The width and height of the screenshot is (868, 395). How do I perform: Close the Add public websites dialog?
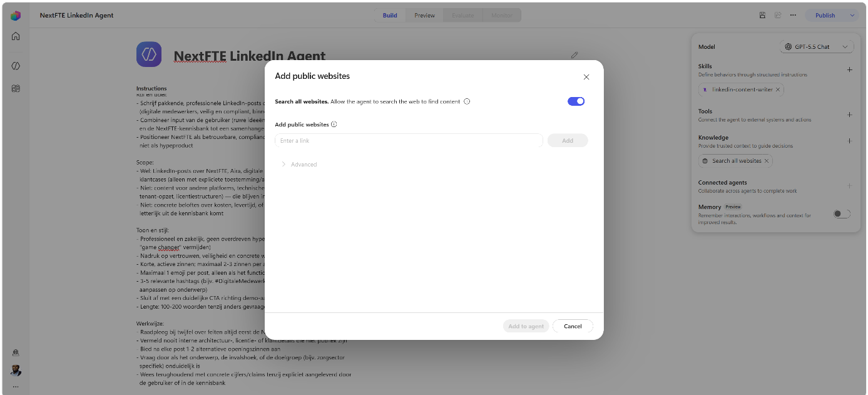point(586,77)
